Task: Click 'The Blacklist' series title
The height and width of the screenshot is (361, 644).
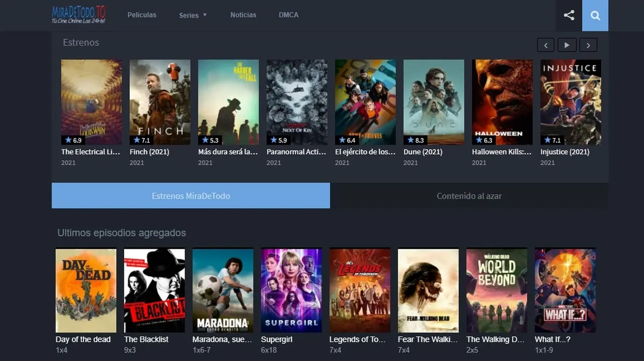Action: tap(146, 339)
